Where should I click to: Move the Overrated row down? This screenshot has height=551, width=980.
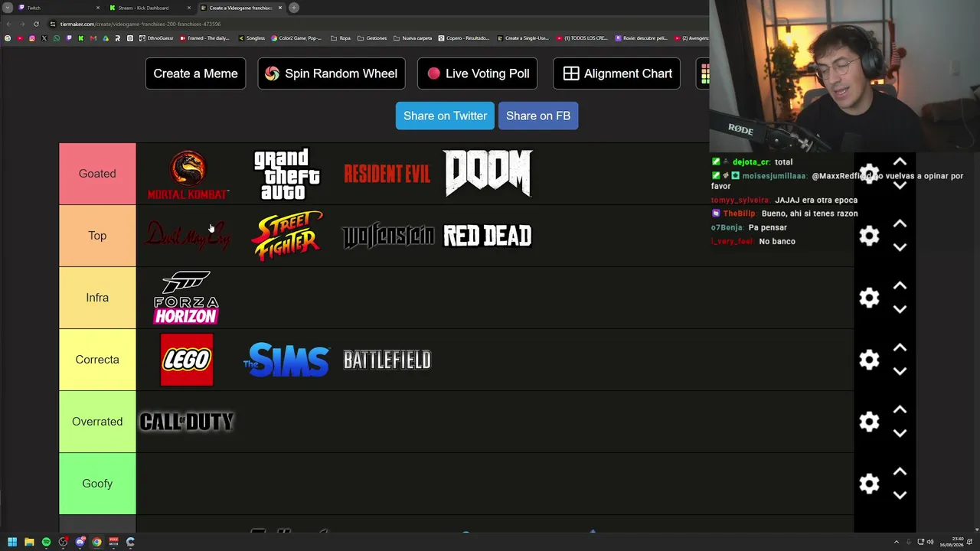[900, 433]
